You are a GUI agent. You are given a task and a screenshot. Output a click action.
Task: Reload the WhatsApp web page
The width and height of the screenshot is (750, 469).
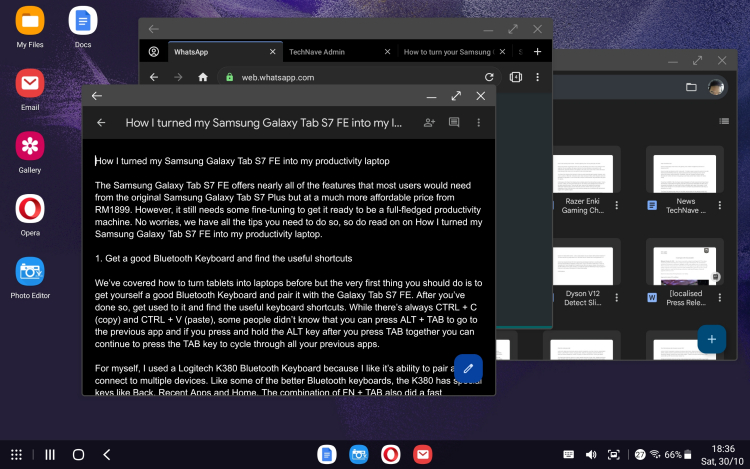point(489,77)
